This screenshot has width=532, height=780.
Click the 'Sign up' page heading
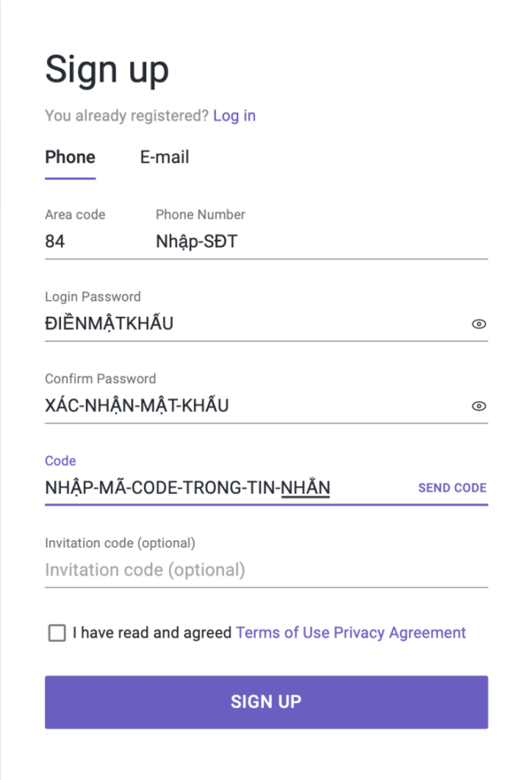(x=107, y=69)
